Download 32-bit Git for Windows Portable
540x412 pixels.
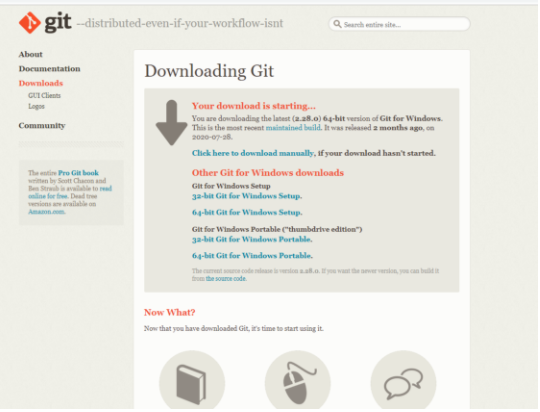252,239
